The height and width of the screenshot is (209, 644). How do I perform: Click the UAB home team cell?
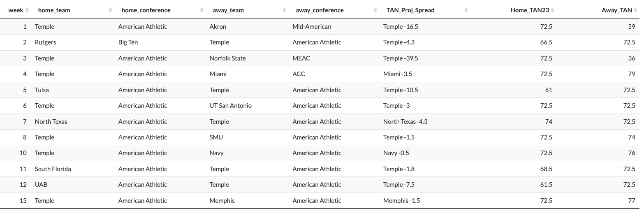41,185
